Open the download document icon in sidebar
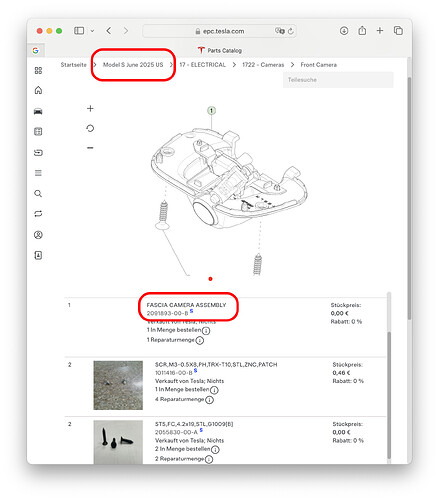 coord(38,255)
